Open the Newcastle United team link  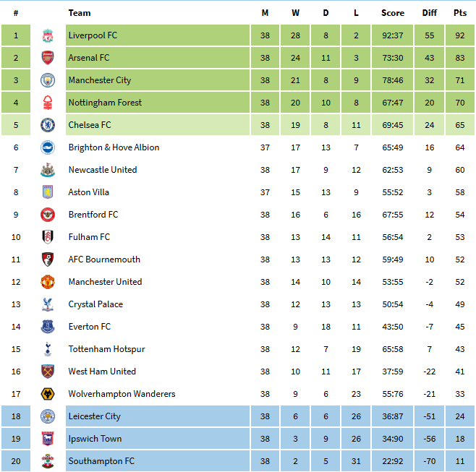(x=103, y=170)
